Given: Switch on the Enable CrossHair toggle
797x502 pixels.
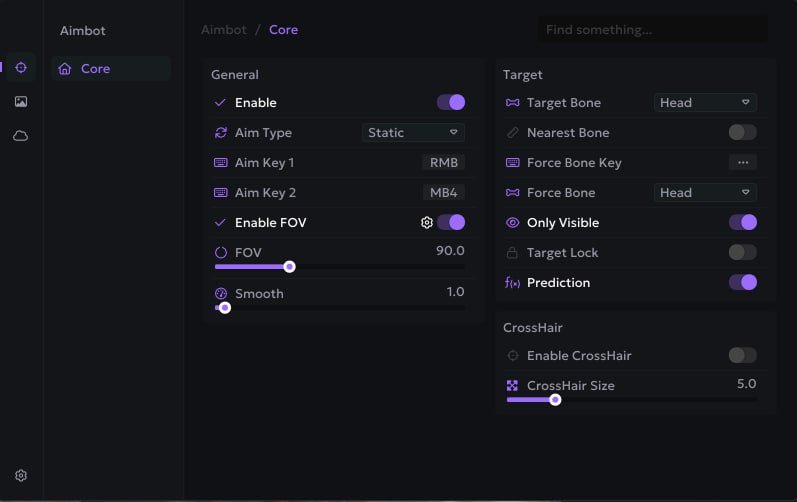Looking at the screenshot, I should click(x=742, y=355).
